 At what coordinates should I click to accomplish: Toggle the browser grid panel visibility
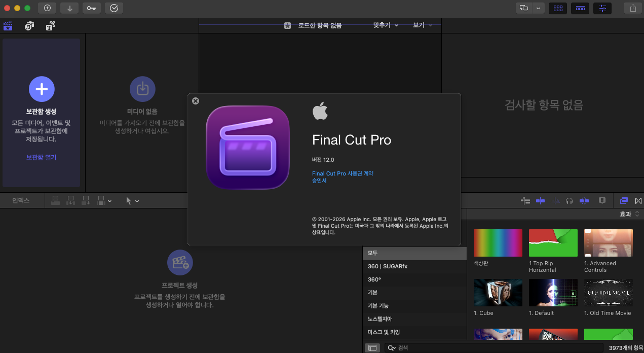pos(558,8)
